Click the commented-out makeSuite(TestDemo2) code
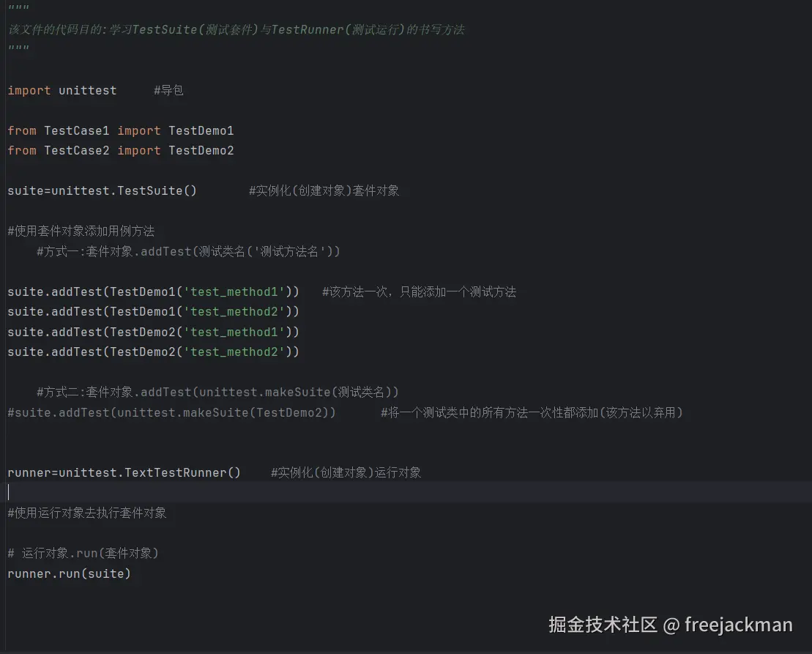The height and width of the screenshot is (654, 812). click(172, 413)
